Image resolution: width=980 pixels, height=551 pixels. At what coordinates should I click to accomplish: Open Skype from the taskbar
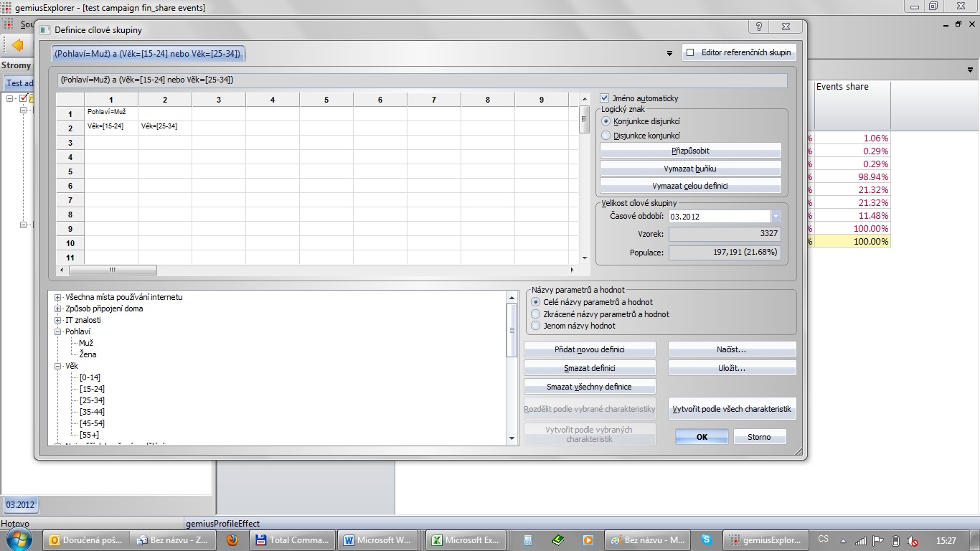707,540
